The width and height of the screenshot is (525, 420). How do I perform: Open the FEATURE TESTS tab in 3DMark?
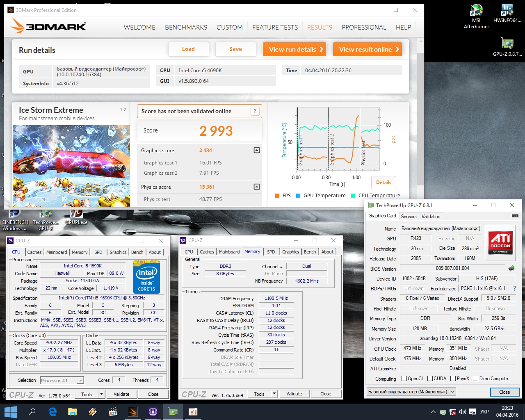275,27
